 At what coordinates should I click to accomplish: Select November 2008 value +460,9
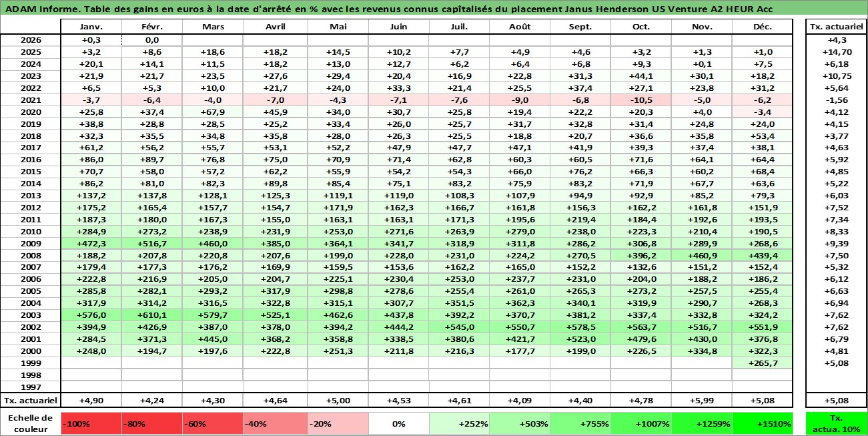pos(701,255)
